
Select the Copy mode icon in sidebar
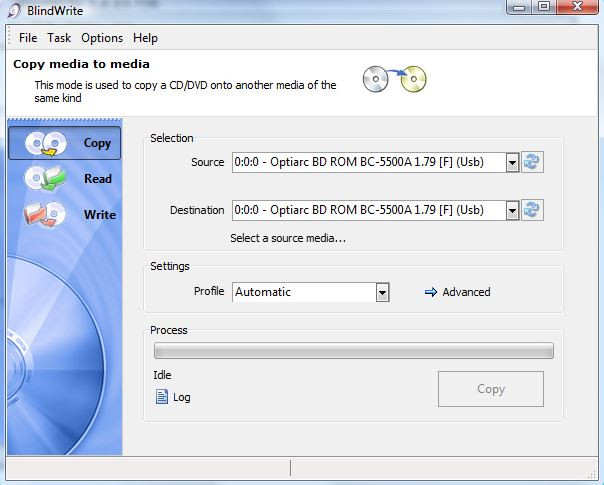pos(44,143)
